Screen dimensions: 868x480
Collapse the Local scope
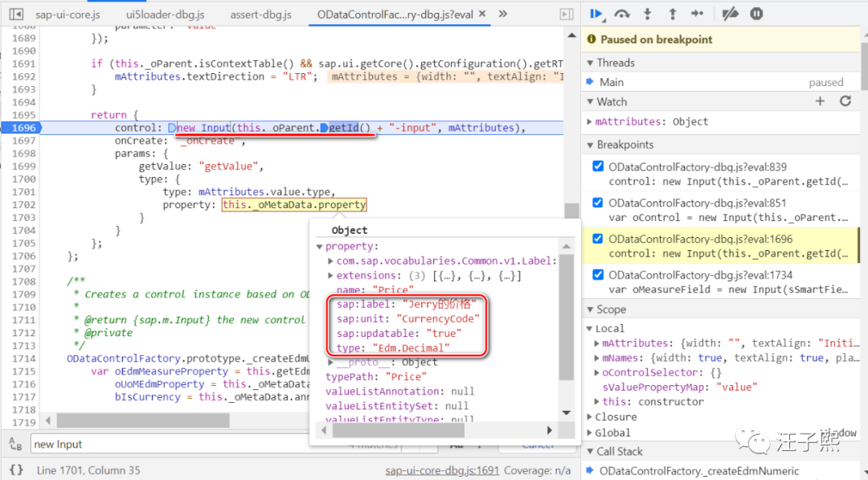(590, 328)
